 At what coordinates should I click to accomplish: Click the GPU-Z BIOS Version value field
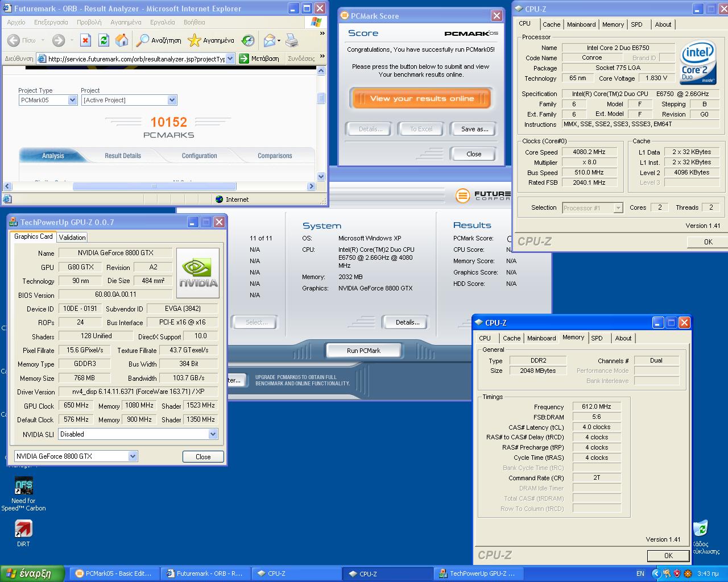(x=115, y=294)
